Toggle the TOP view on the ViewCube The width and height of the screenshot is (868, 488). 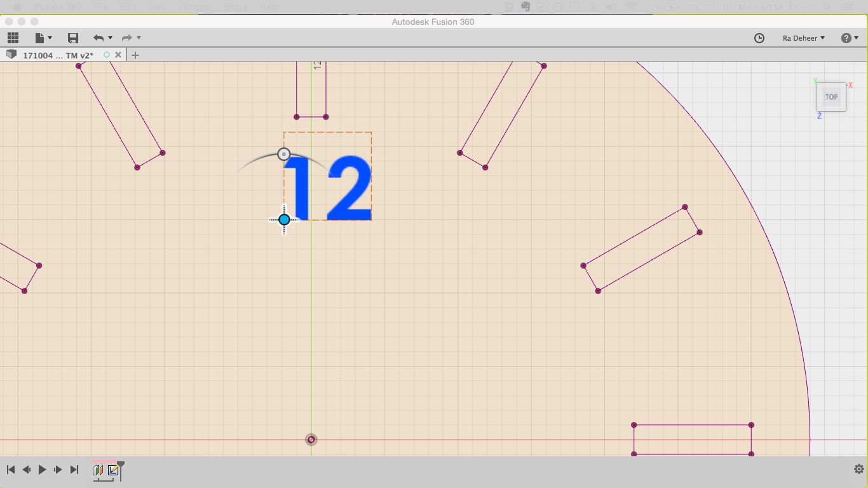[x=831, y=97]
